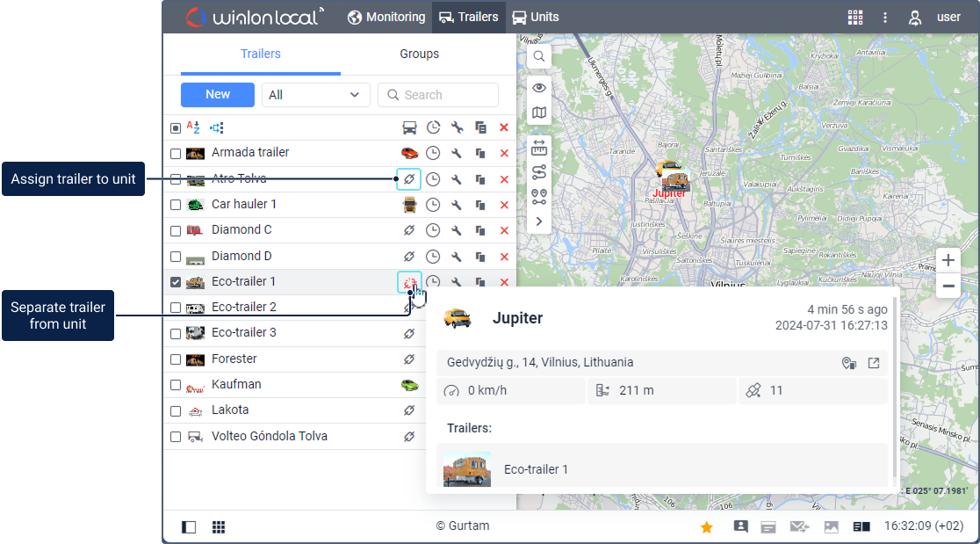Open the All filter dropdown
980x544 pixels.
[x=316, y=95]
